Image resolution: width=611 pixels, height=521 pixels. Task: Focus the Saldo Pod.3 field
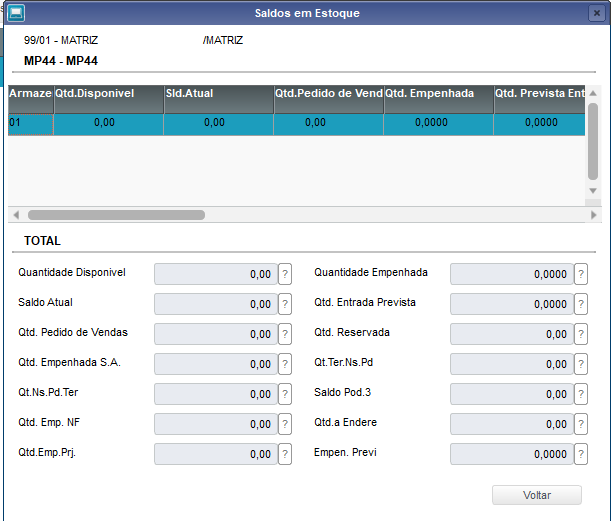[x=512, y=394]
